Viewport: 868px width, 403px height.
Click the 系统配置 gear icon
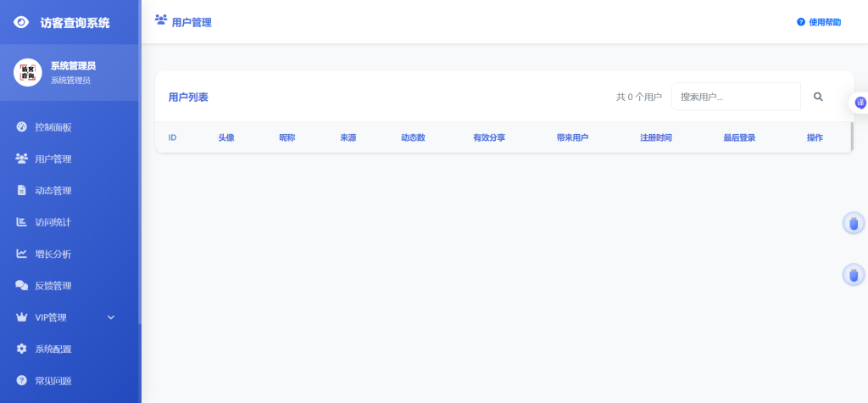pyautogui.click(x=21, y=350)
